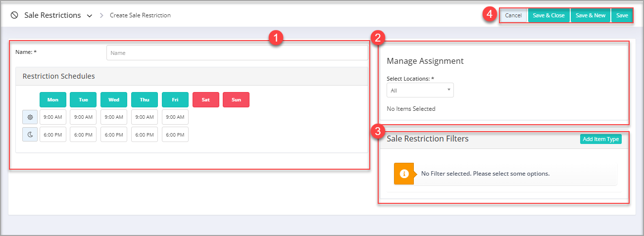This screenshot has width=644, height=236.
Task: Click the Cancel button
Action: pyautogui.click(x=513, y=15)
